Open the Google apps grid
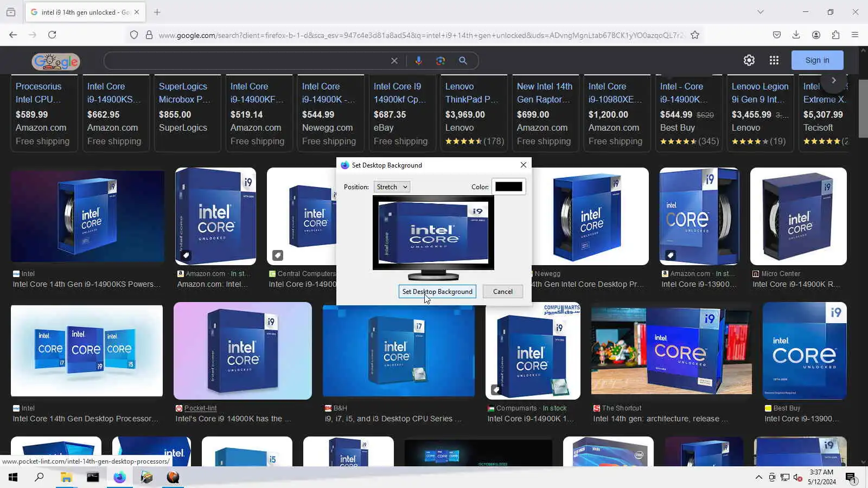The width and height of the screenshot is (868, 488). (x=774, y=60)
